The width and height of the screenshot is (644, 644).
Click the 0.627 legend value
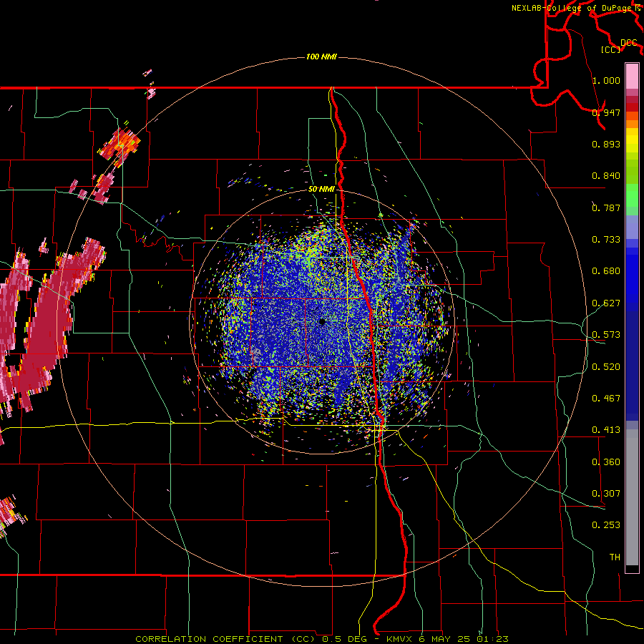tap(606, 303)
